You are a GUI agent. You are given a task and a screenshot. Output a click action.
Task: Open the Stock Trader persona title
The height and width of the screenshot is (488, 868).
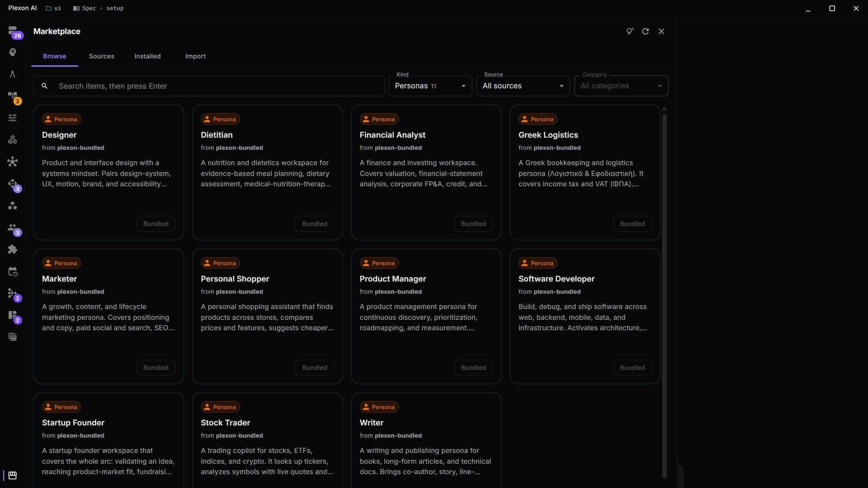[x=225, y=423]
